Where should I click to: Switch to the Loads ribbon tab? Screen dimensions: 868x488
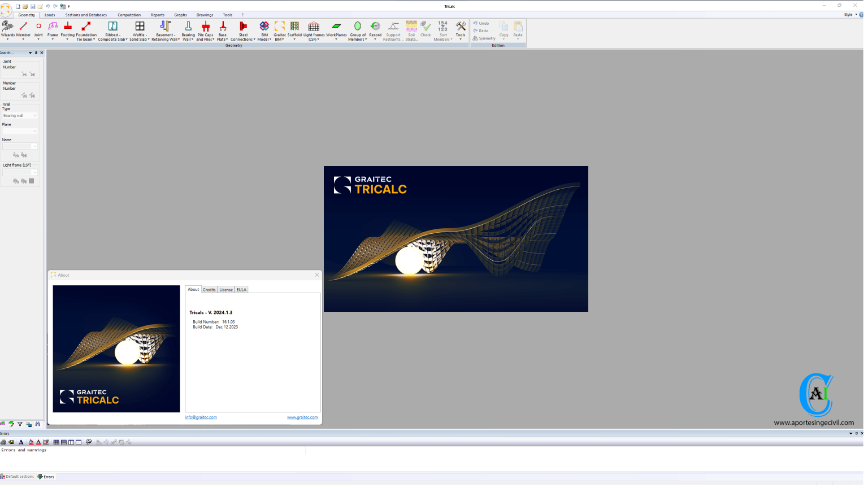(50, 15)
